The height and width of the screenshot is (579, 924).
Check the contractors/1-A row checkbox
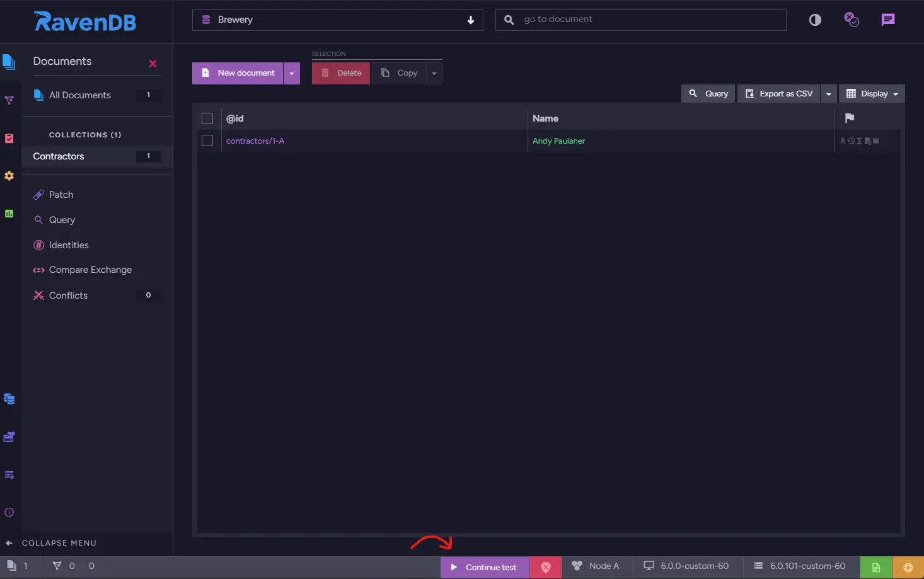point(207,140)
